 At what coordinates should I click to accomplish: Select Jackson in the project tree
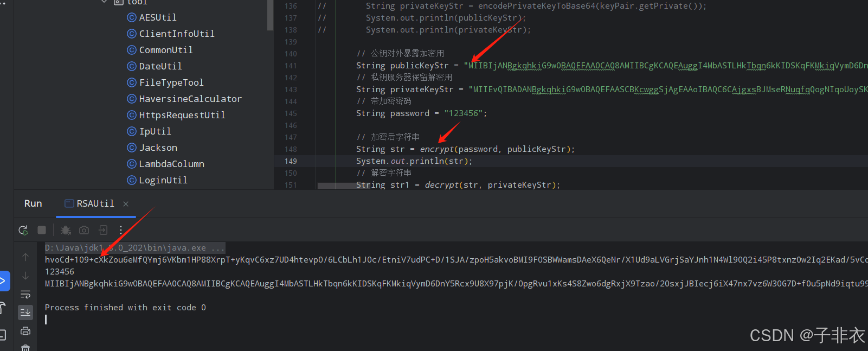[x=158, y=148]
